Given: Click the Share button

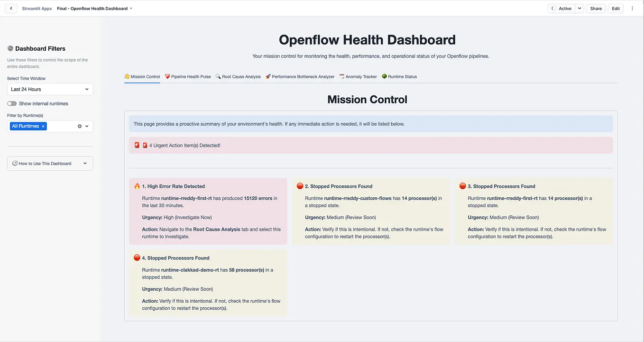Looking at the screenshot, I should 596,8.
